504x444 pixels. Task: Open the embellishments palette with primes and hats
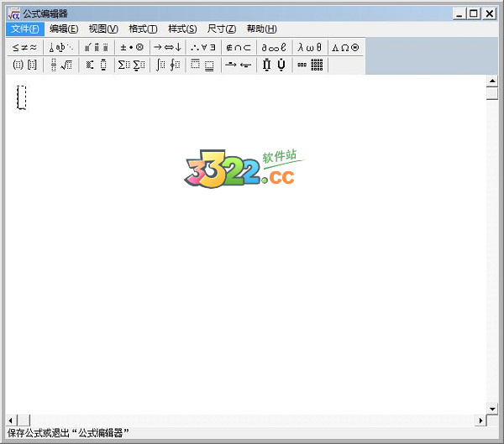coord(97,48)
